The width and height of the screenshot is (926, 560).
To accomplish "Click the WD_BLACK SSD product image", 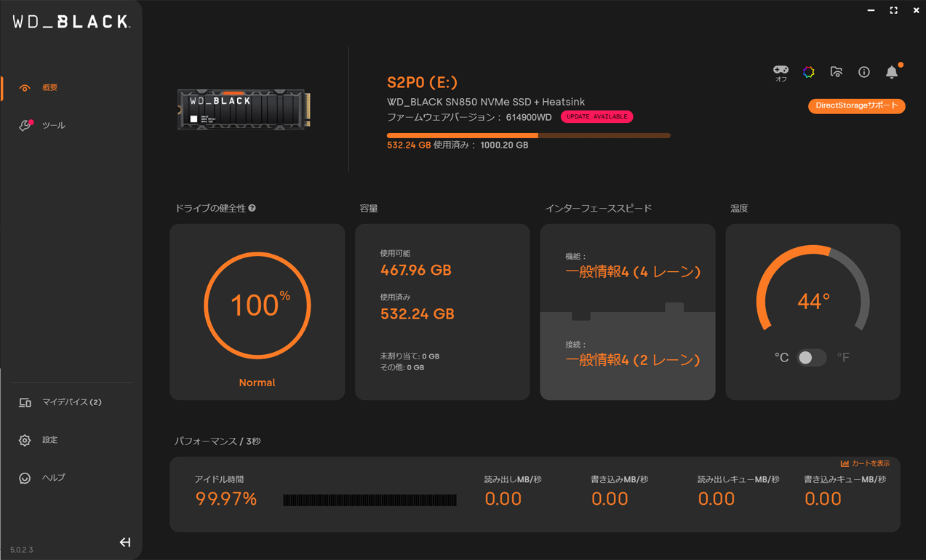I will (244, 109).
